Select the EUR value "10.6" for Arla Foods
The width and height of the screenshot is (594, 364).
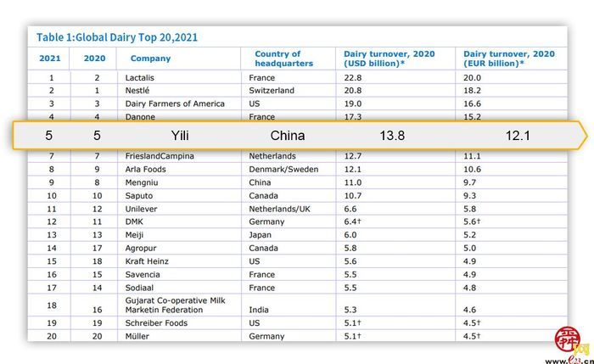point(472,170)
